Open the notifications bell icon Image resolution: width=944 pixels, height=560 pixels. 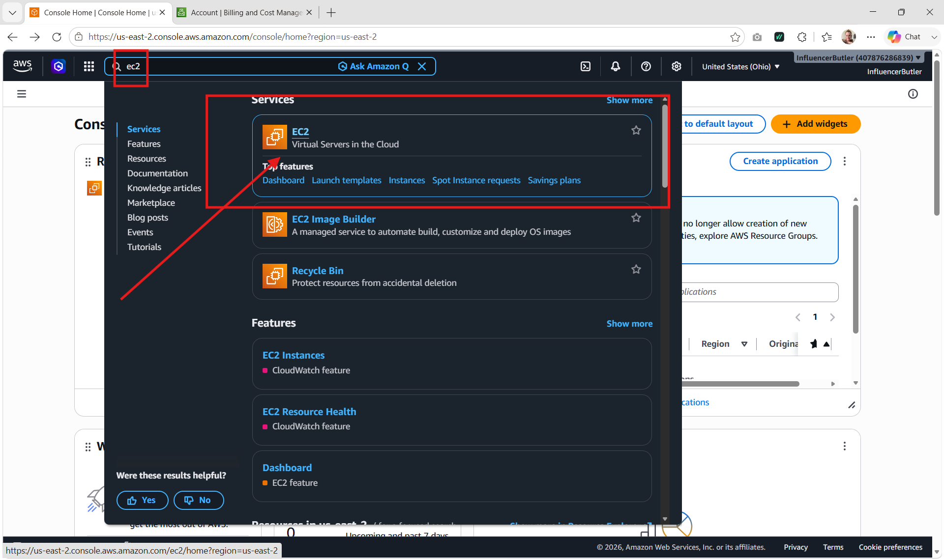pos(616,66)
